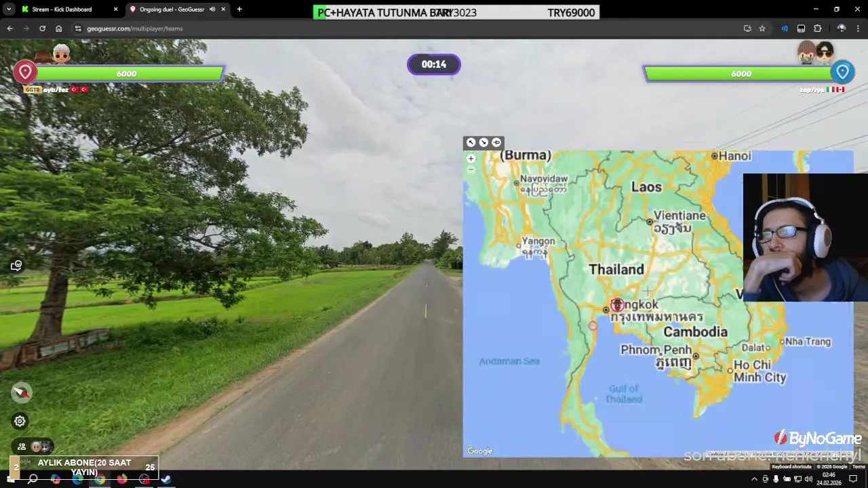Click Nha Trang on the map

(x=808, y=342)
